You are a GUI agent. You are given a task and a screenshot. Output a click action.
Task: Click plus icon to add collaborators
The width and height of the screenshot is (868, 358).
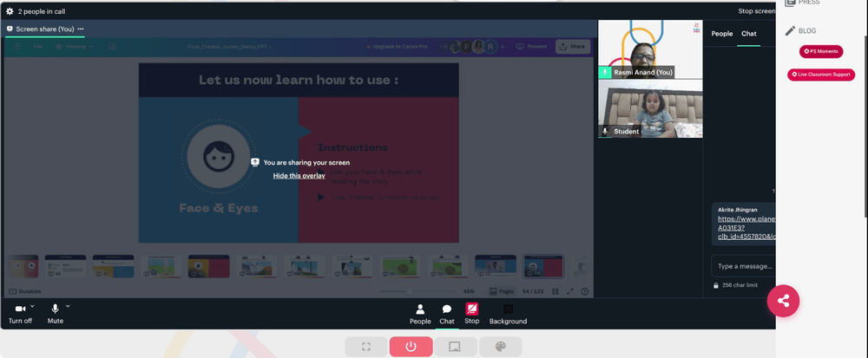click(x=503, y=47)
